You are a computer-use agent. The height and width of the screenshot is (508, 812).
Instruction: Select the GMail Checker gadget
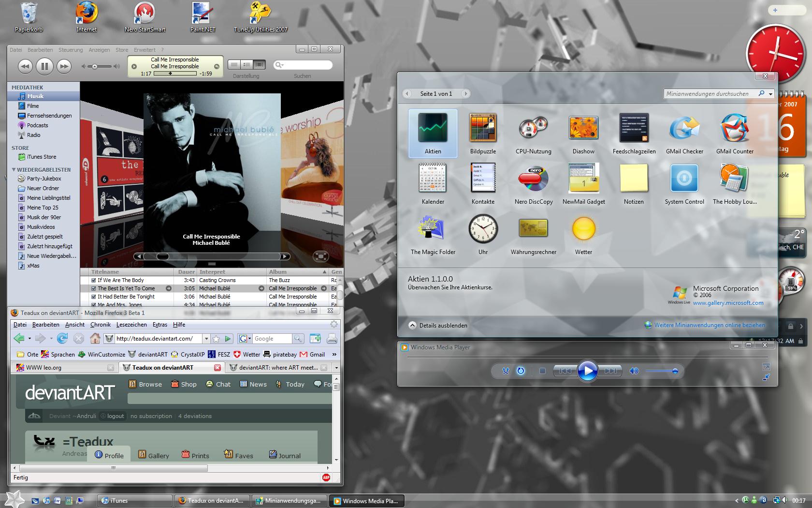coord(684,134)
